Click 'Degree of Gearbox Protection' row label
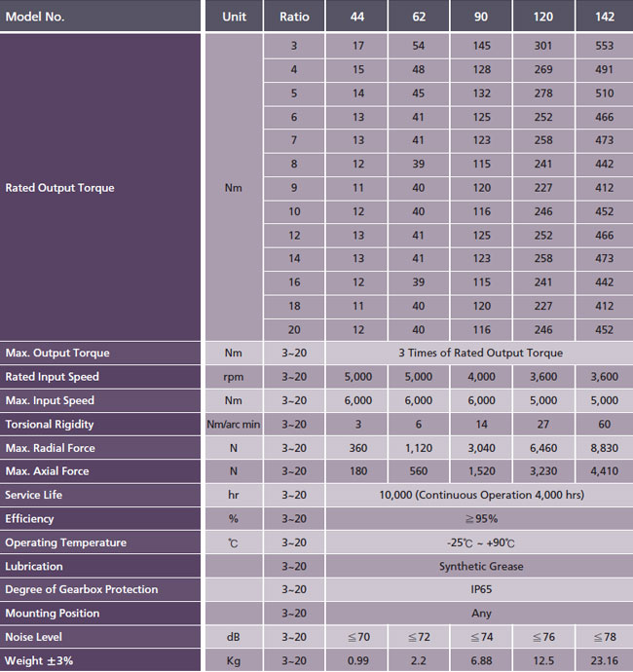Viewport: 633px width, 672px height. (x=100, y=590)
